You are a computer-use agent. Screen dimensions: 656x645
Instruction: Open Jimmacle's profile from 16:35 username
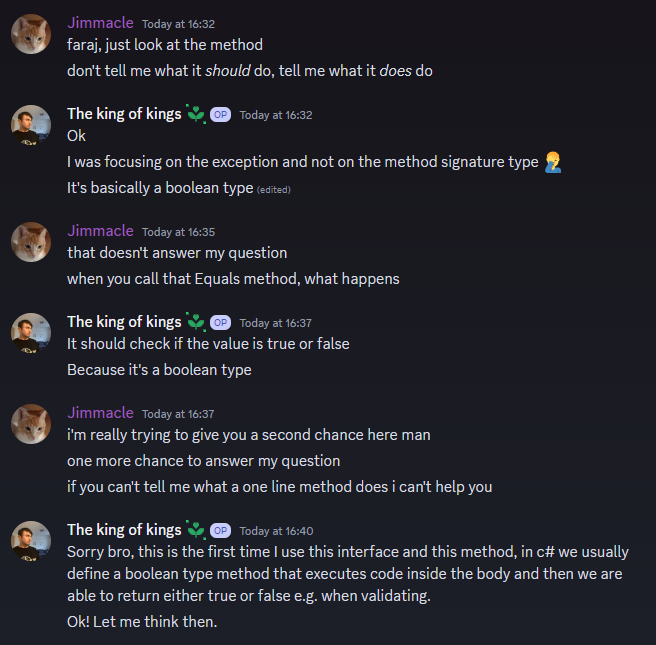pos(100,231)
